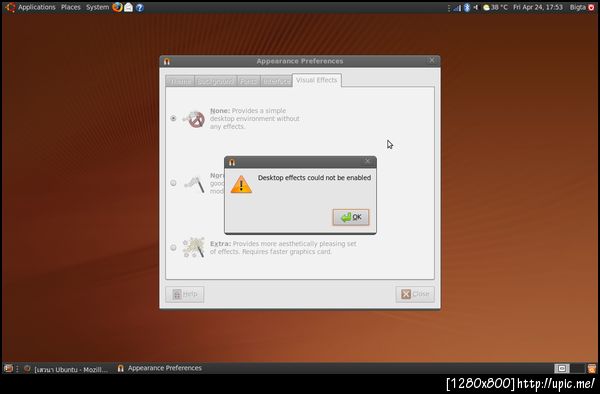Click the second workspace switcher box

click(577, 368)
